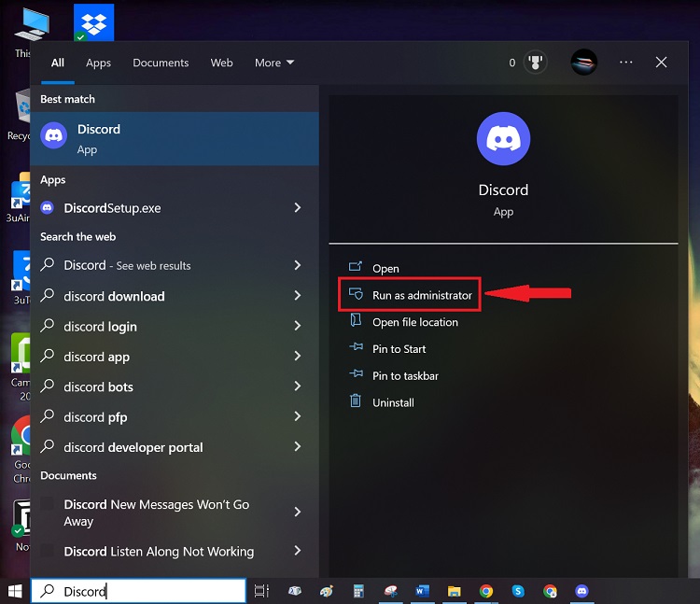Click Open file location label
This screenshot has width=700, height=604.
tap(415, 322)
